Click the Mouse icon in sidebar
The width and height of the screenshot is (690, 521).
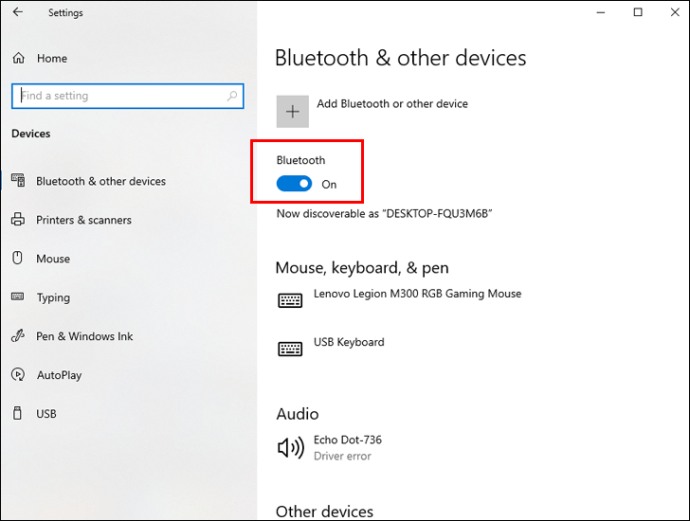click(x=18, y=258)
